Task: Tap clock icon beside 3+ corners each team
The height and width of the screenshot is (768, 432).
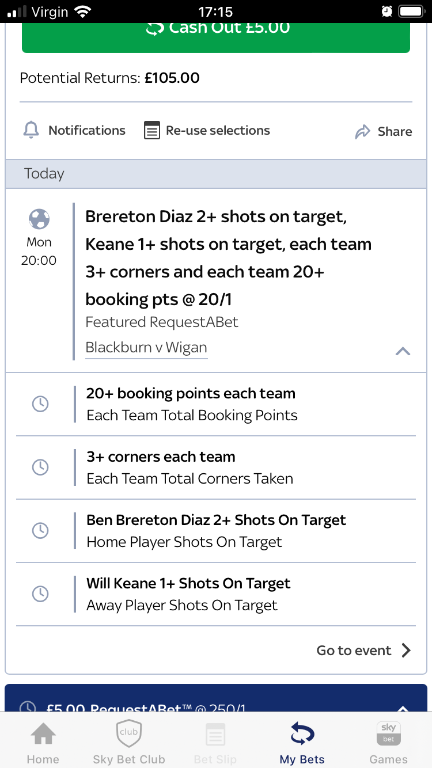Action: pyautogui.click(x=40, y=467)
